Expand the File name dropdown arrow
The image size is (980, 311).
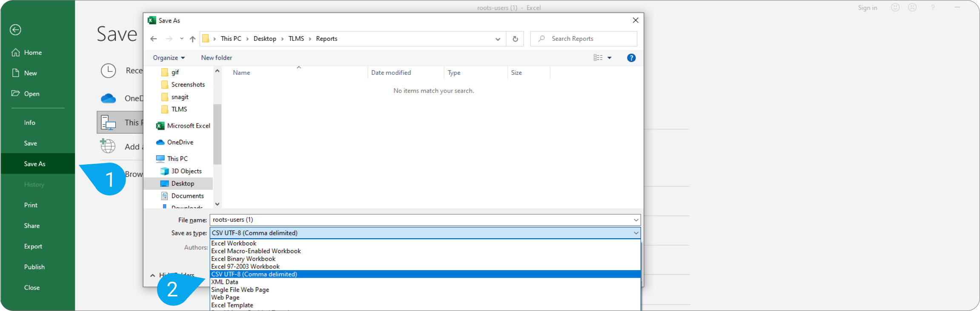click(636, 220)
